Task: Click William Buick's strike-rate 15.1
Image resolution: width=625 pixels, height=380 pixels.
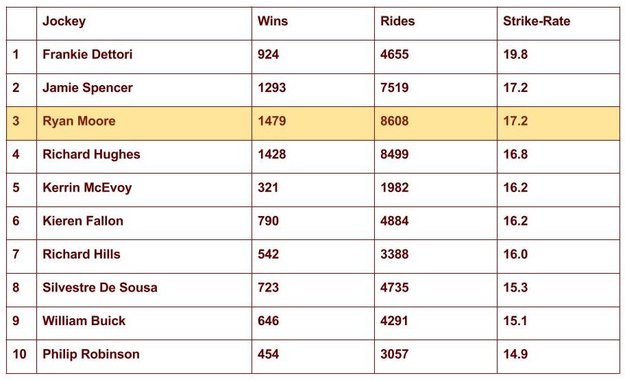Action: [515, 321]
